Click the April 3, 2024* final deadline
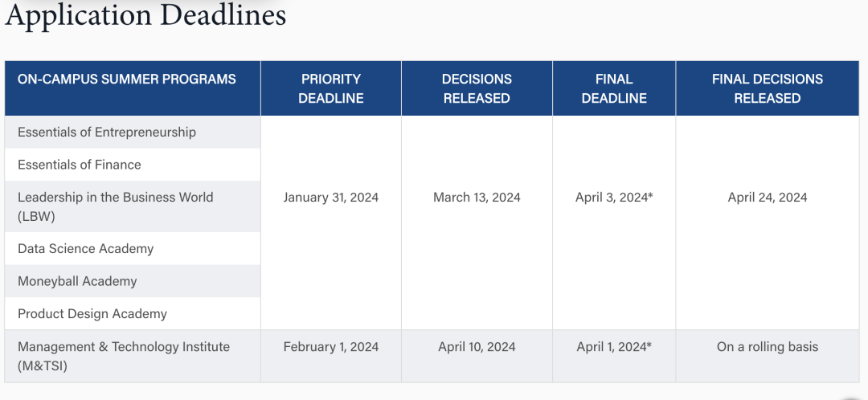The width and height of the screenshot is (868, 400). coord(614,198)
